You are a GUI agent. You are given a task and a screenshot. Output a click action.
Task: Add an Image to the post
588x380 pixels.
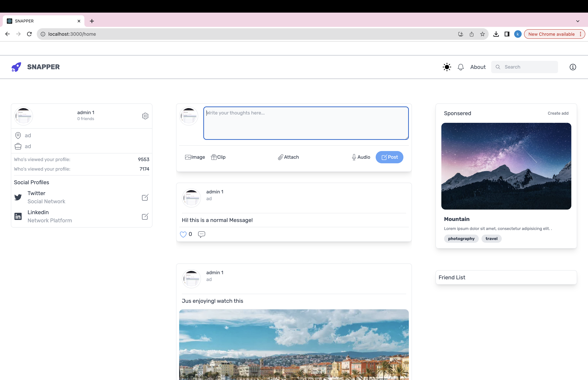tap(195, 157)
